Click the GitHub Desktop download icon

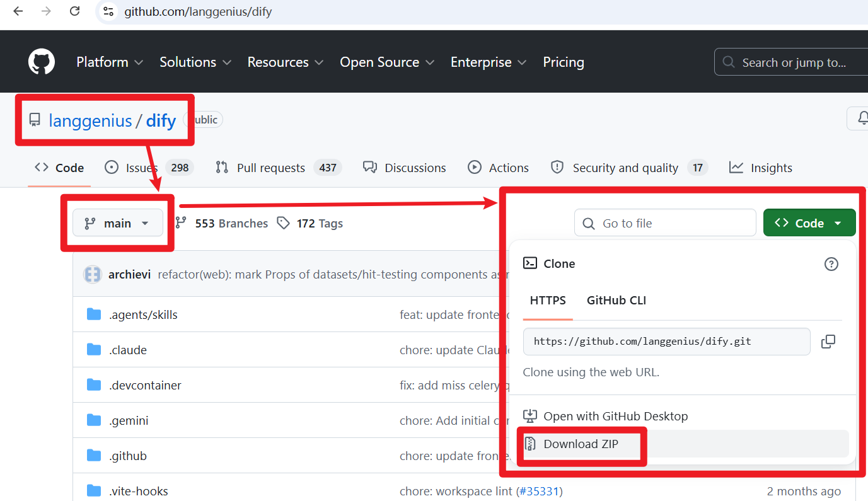(x=530, y=416)
